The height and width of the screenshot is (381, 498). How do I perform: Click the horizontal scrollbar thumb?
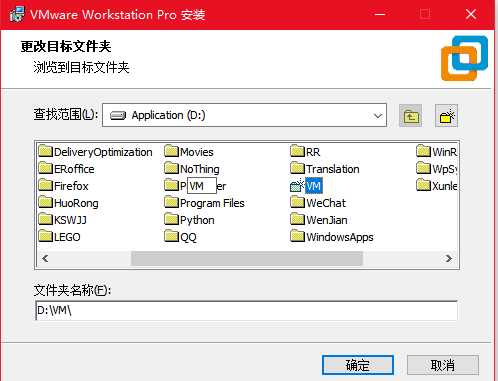point(247,258)
